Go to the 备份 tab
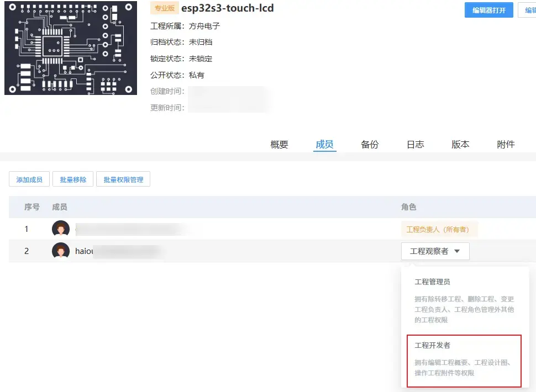The image size is (536, 392). coord(370,145)
